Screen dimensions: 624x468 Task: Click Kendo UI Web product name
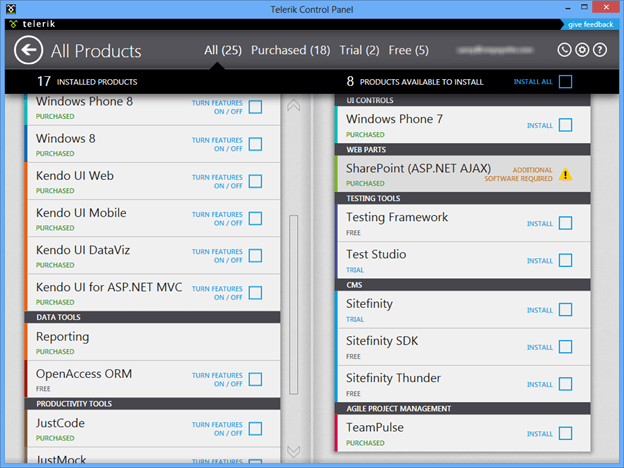[75, 176]
